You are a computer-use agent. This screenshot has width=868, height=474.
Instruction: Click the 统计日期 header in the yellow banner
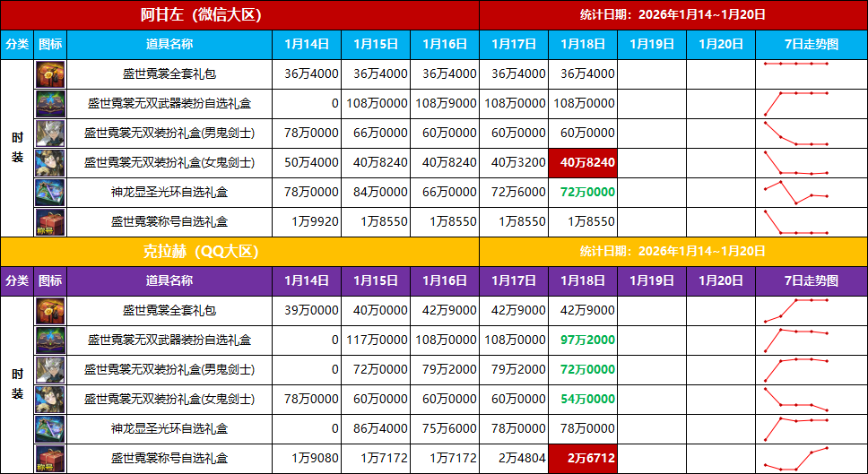point(673,252)
